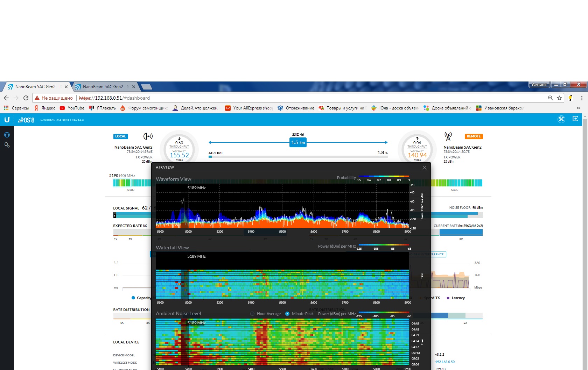The width and height of the screenshot is (588, 370).
Task: Open the settings gears icon in the sidebar
Action: click(x=7, y=145)
